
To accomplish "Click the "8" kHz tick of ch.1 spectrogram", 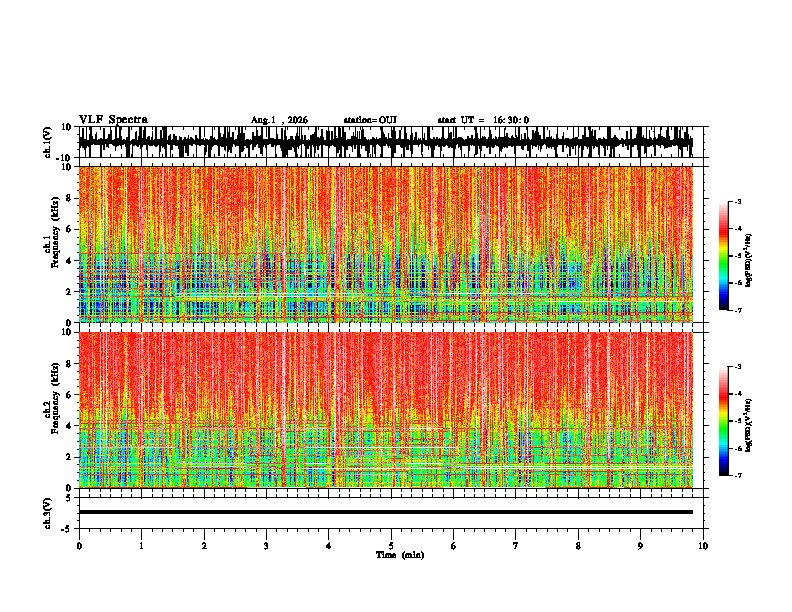I will pos(69,198).
